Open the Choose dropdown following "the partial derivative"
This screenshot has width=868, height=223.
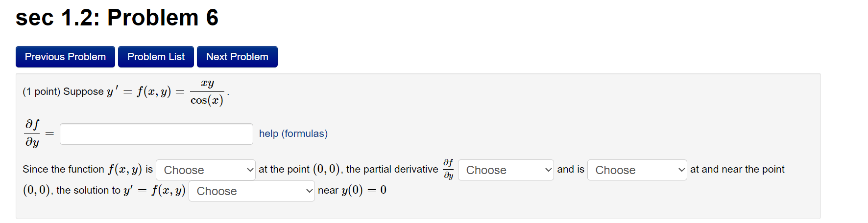click(506, 170)
